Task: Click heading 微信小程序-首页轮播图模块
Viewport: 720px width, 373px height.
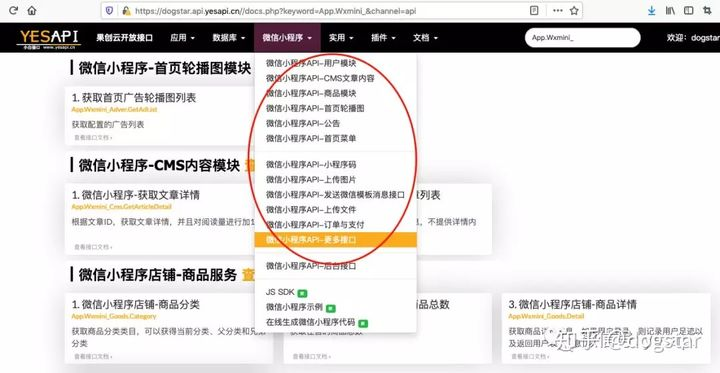Action: (164, 68)
